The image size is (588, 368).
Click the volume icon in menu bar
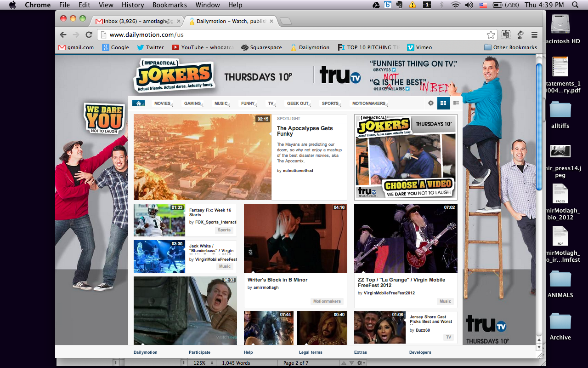click(469, 5)
